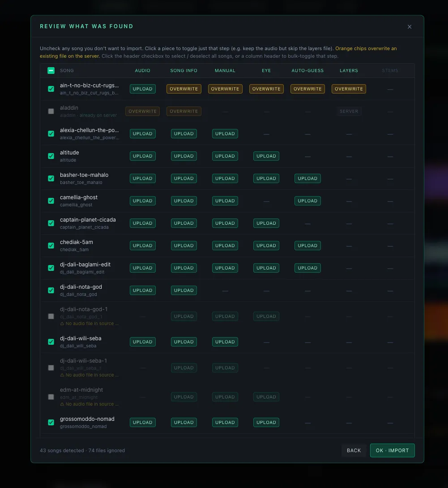Bulk-toggle the AUTO-GUESS column header
Image resolution: width=448 pixels, height=488 pixels.
(307, 71)
